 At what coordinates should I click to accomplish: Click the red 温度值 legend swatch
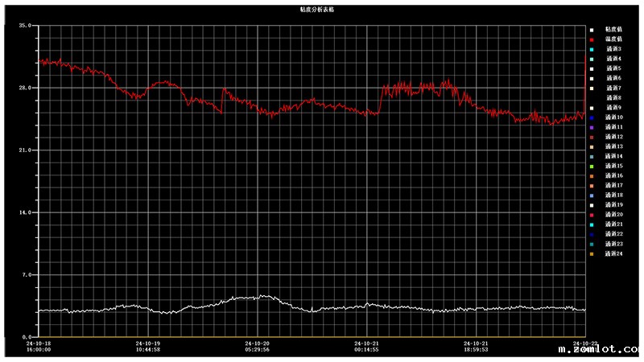591,39
